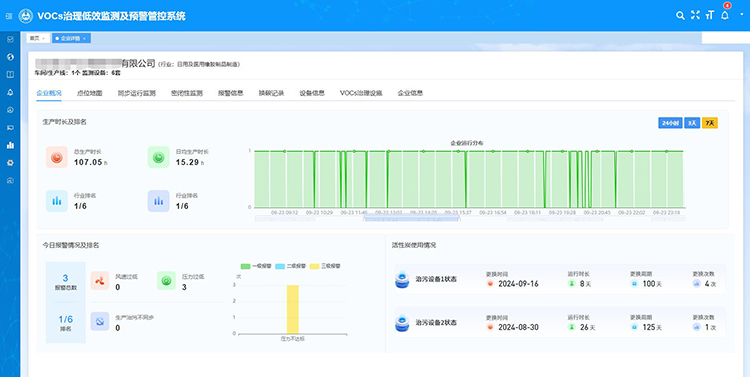Click the system logo in the header
Image resolution: width=750 pixels, height=377 pixels.
(x=25, y=16)
